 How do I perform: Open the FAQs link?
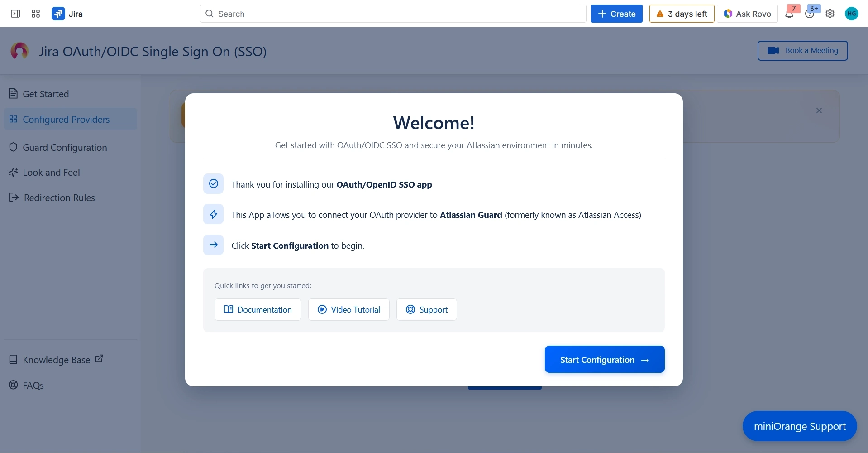(x=27, y=385)
